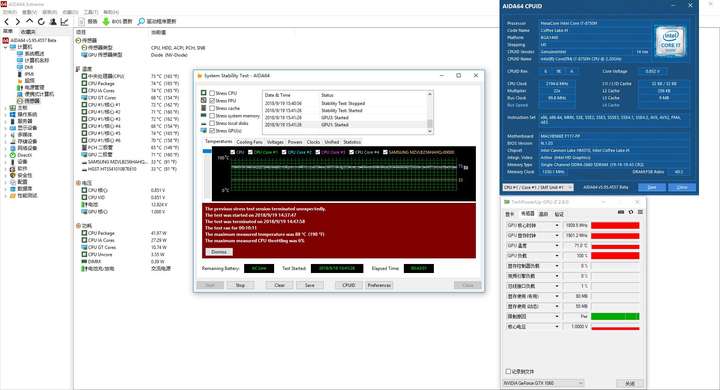This screenshot has width=720, height=390.
Task: Expand the 操作系统 tree node
Action: 6,114
